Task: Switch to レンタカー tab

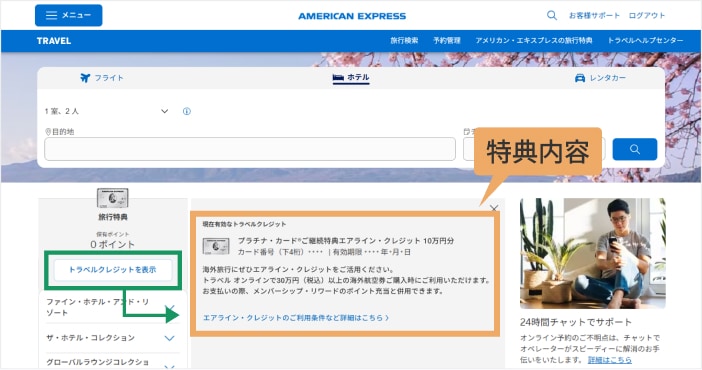Action: [x=600, y=78]
